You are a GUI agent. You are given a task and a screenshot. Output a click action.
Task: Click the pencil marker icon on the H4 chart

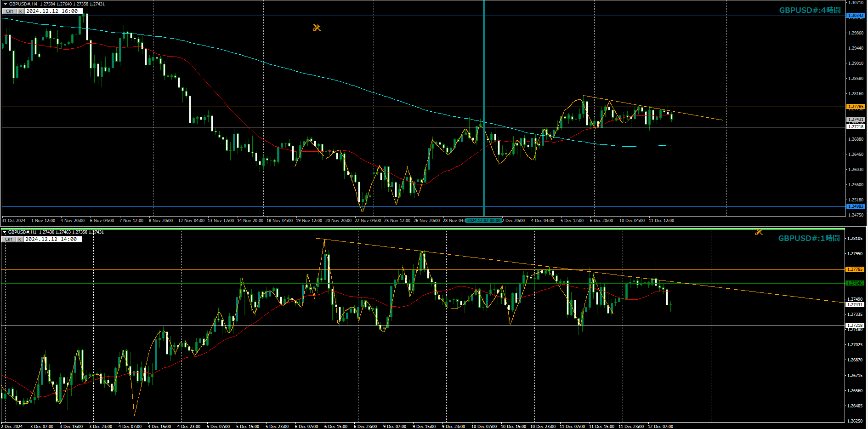(317, 28)
